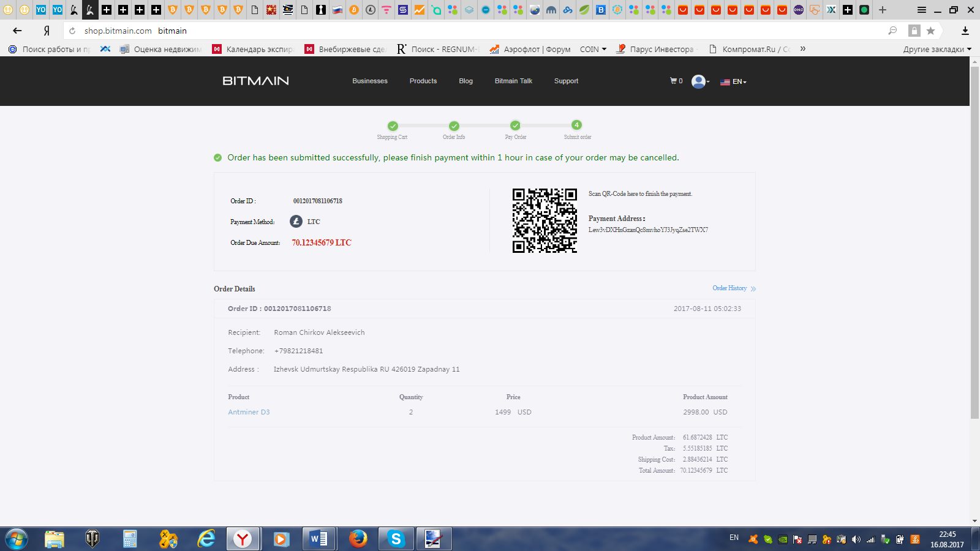Image resolution: width=980 pixels, height=551 pixels.
Task: Click the Order Info step checkmark
Action: 454,126
